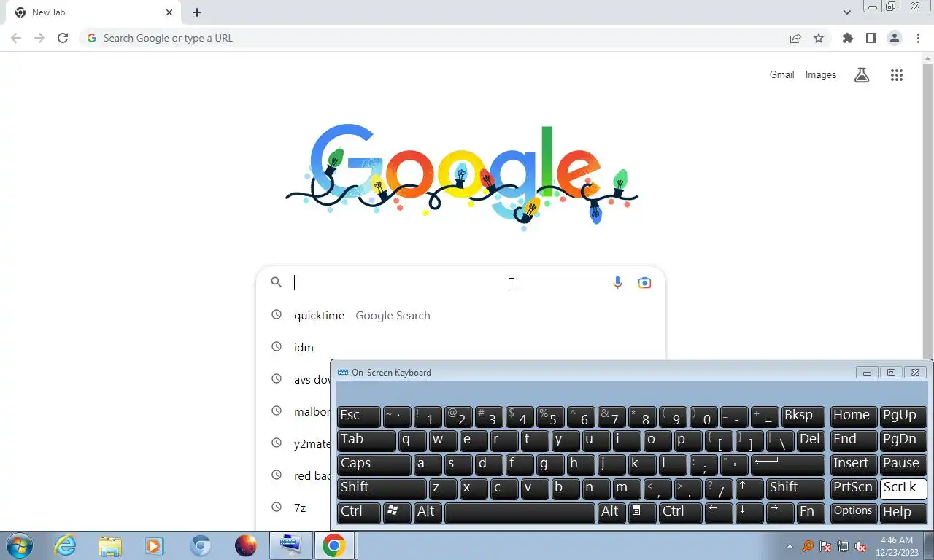Go back using the browser back arrow
This screenshot has height=560, width=934.
tap(16, 38)
